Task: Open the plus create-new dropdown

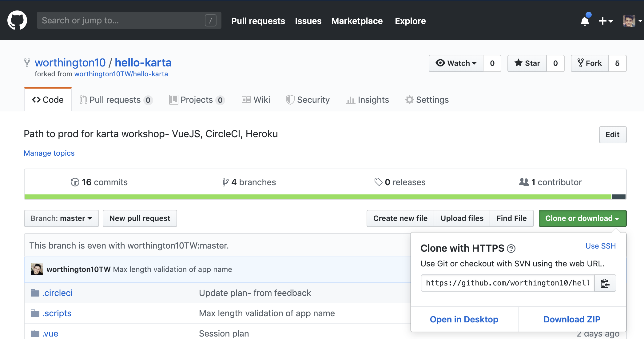Action: click(x=606, y=21)
